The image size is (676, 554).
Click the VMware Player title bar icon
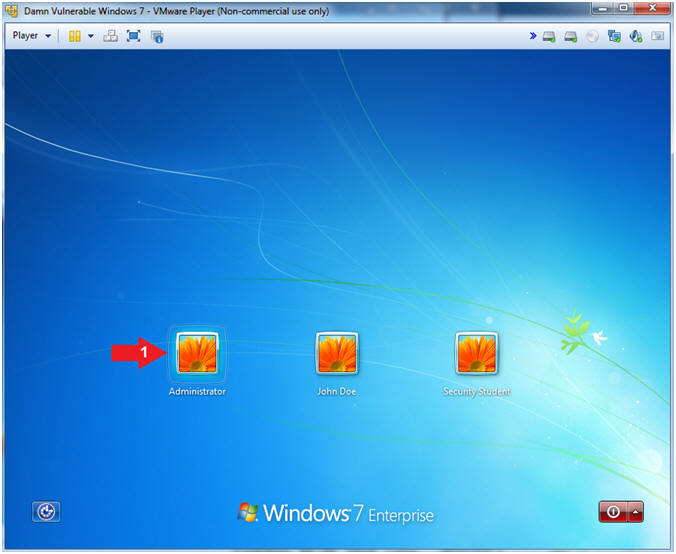[12, 11]
